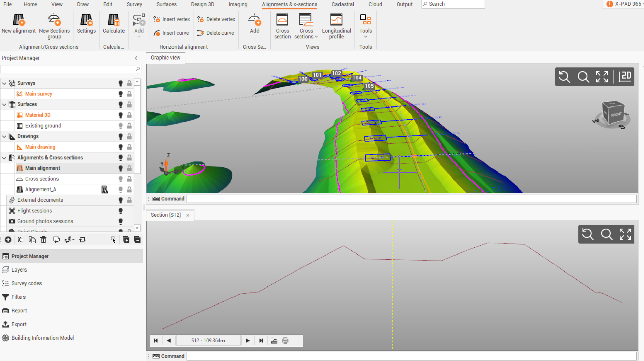Click the Delete curve tool
Image resolution: width=644 pixels, height=361 pixels.
pyautogui.click(x=216, y=33)
